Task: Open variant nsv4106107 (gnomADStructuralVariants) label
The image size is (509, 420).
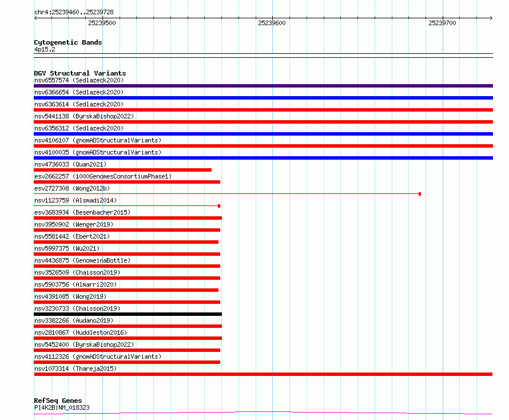Action: pyautogui.click(x=98, y=140)
